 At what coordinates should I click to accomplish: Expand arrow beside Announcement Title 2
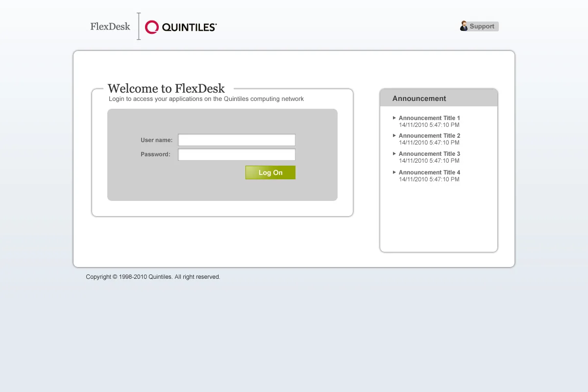pyautogui.click(x=394, y=135)
